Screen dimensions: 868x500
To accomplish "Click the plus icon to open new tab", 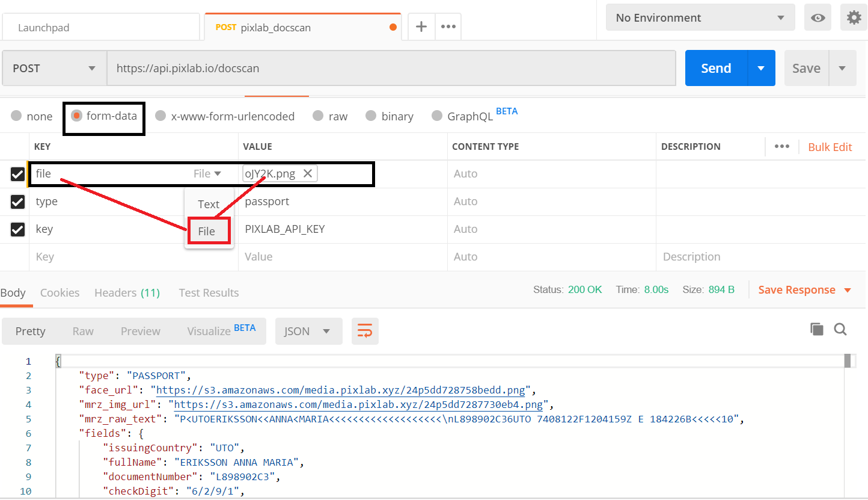I will point(421,27).
